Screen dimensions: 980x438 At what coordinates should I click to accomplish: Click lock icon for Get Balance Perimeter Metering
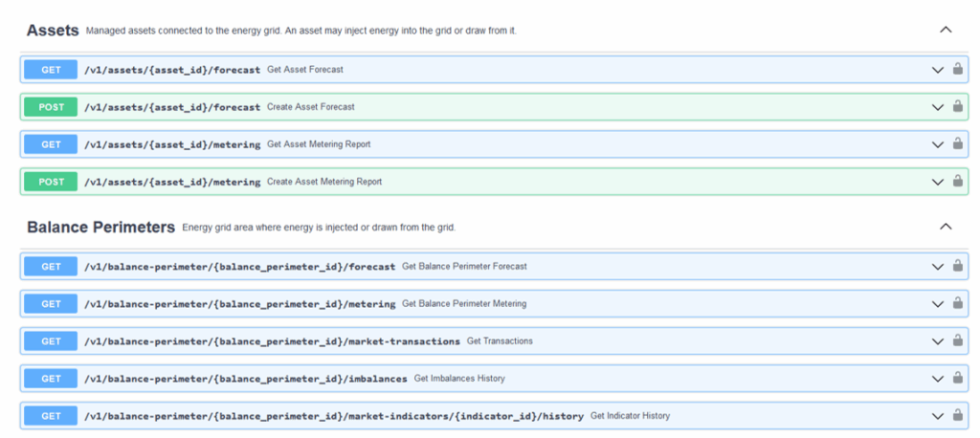957,303
